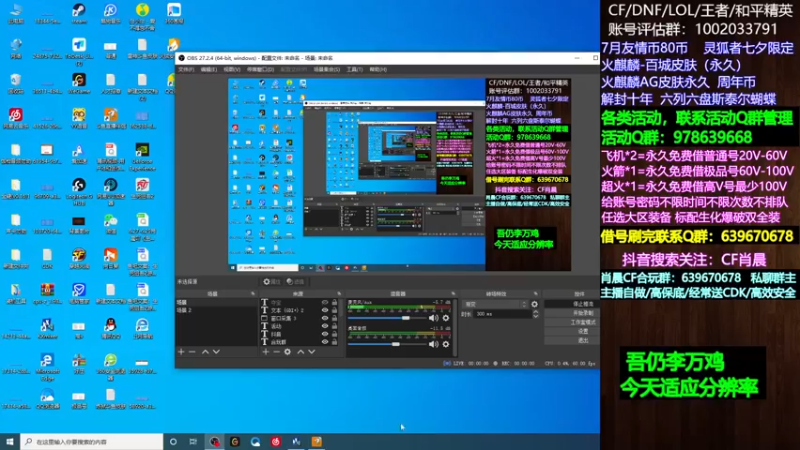Open the Logitech G HUB desktop shortcut
The image size is (800, 450).
pyautogui.click(x=79, y=191)
